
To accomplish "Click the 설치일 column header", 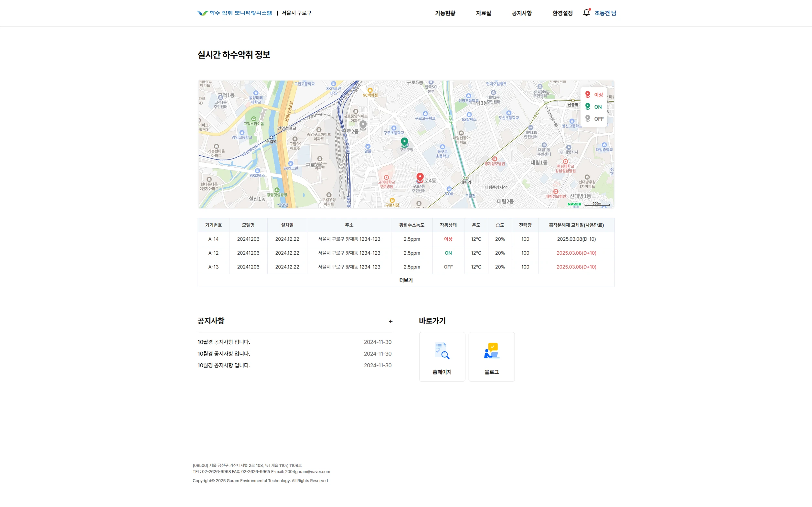I will click(x=287, y=225).
